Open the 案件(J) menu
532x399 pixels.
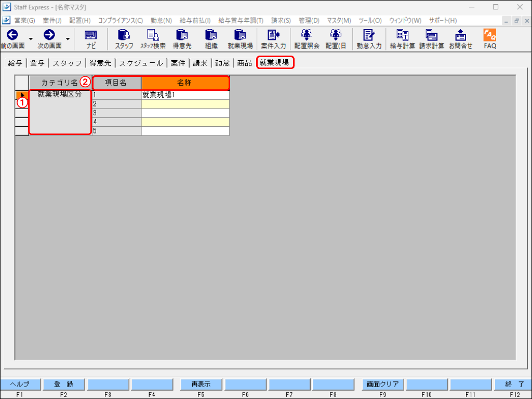tap(52, 21)
